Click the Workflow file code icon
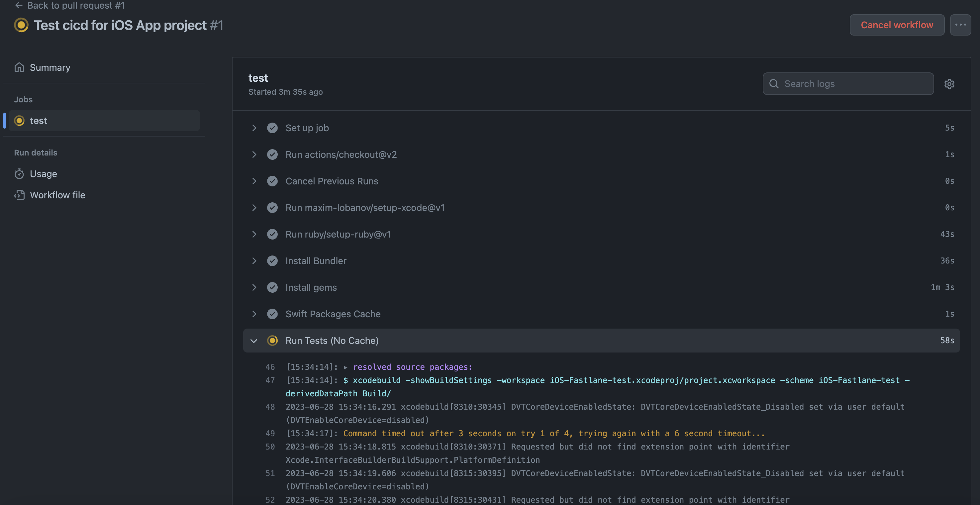Screen dimensions: 980x505 (19, 195)
